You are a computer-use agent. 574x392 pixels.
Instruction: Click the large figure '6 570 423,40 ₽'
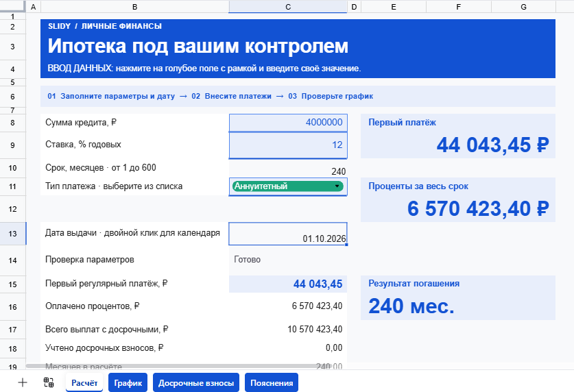[478, 209]
